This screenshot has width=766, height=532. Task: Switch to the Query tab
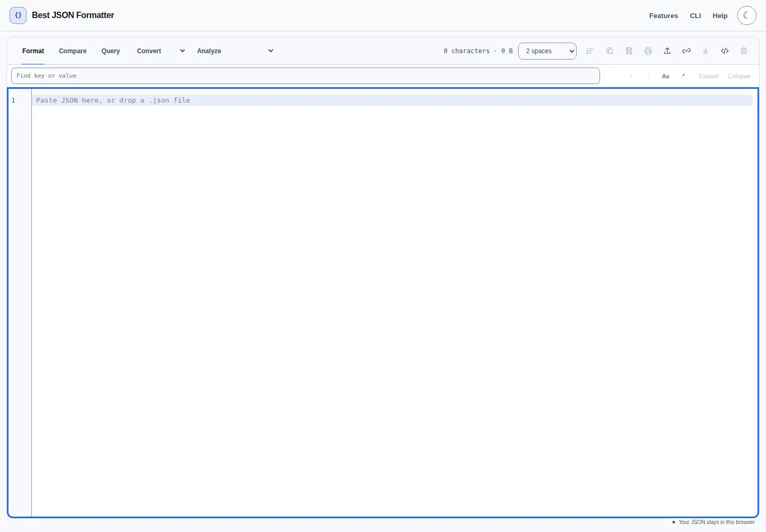111,51
